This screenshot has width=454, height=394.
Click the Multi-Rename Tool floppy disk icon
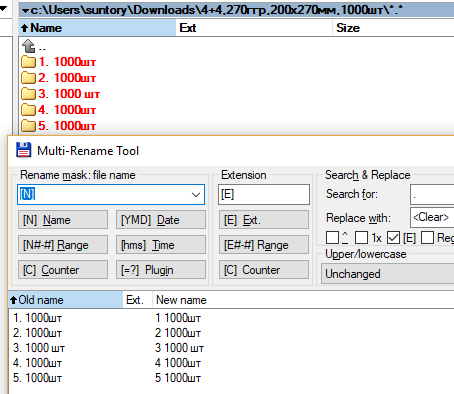pos(24,150)
